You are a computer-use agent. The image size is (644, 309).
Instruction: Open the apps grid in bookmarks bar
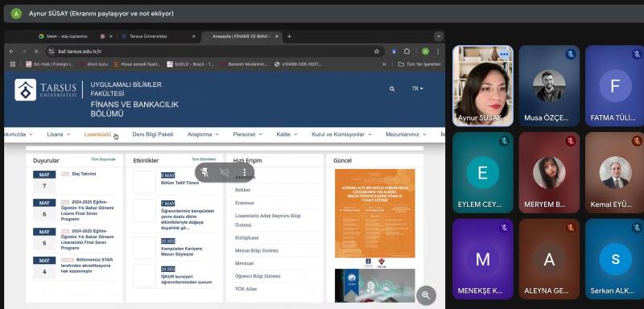12,64
